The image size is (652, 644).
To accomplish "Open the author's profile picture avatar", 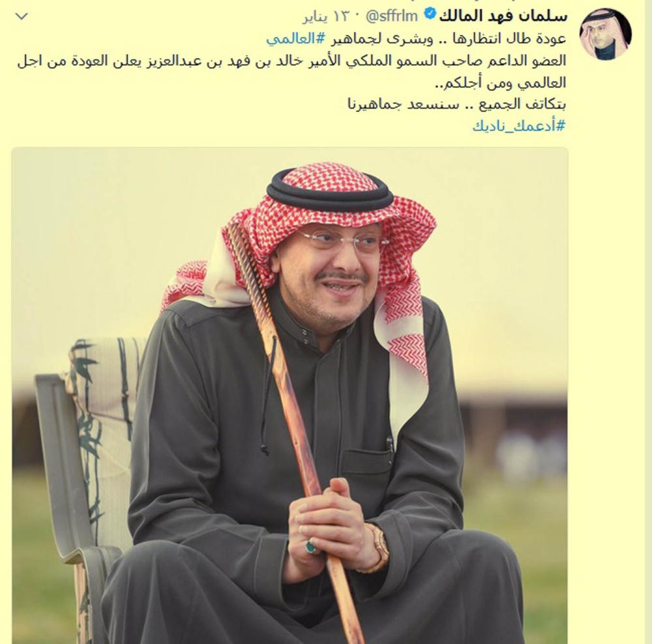I will (606, 34).
